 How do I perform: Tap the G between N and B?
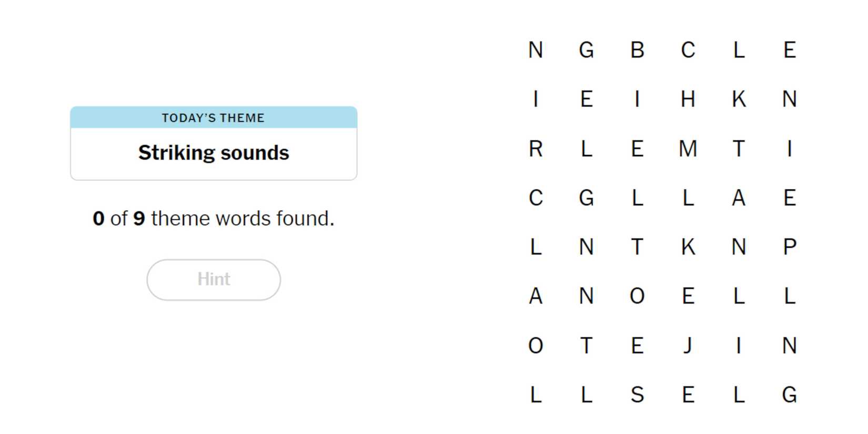point(586,51)
